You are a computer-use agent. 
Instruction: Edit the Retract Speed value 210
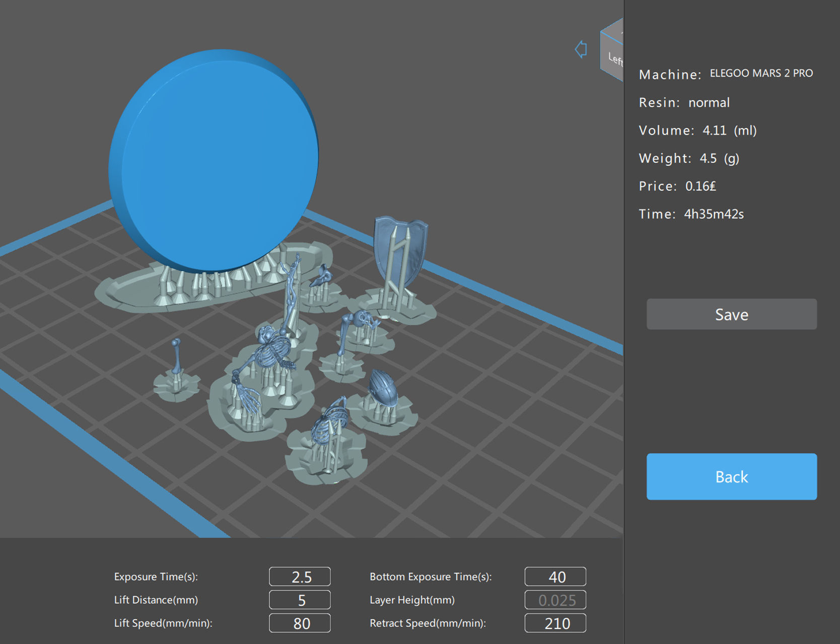555,623
